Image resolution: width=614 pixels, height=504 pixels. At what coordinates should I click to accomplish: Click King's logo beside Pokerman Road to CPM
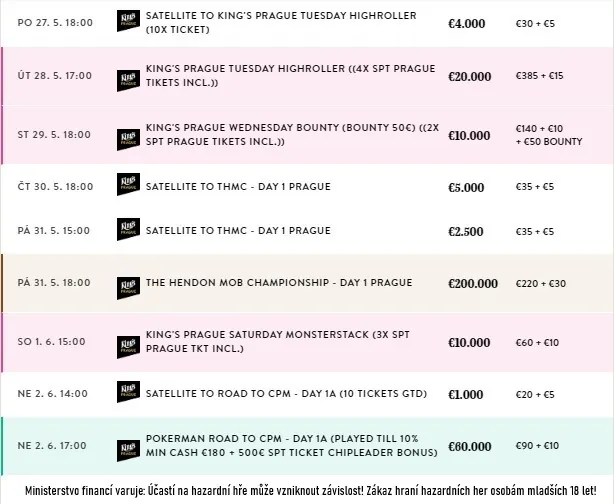coord(128,446)
